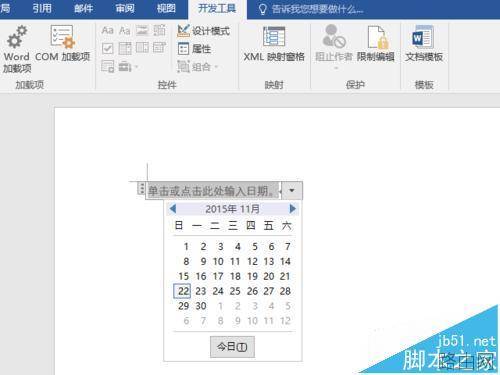Select date 16 in calendar
Image resolution: width=500 pixels, height=375 pixels.
tap(201, 276)
